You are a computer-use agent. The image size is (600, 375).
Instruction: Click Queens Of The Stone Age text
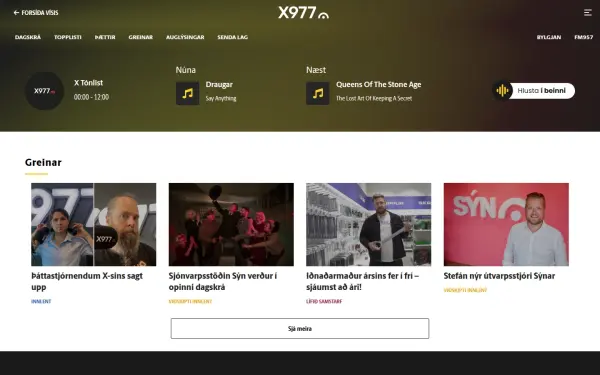[378, 85]
